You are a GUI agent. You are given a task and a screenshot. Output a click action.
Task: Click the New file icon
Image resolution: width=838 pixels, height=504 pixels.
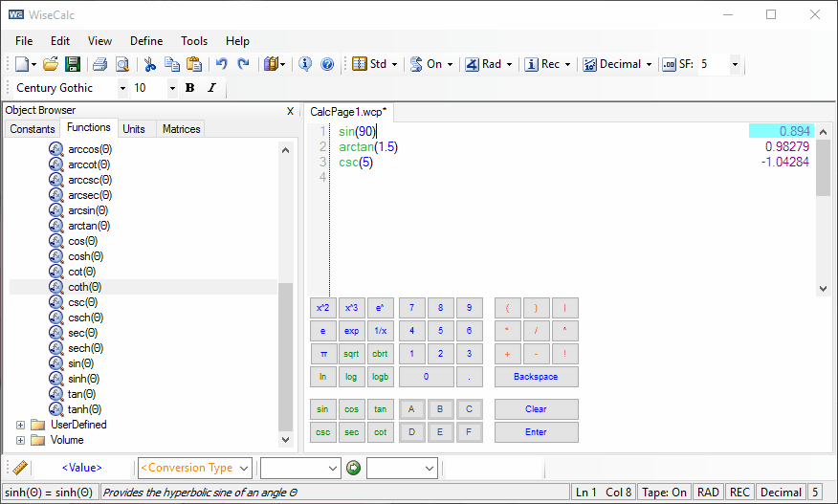[x=22, y=64]
